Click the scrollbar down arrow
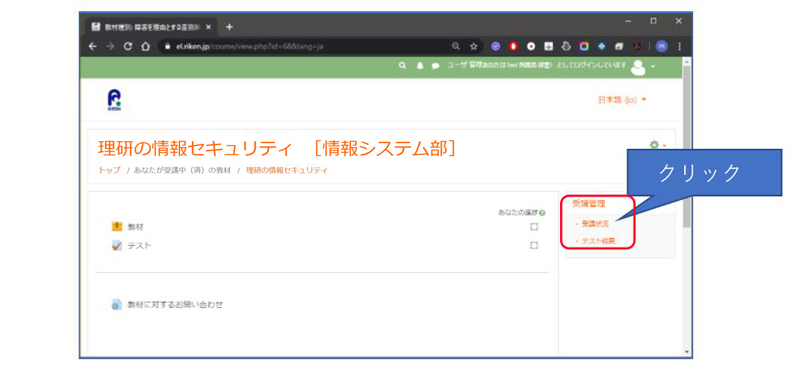Screen dimensions: 789x374 click(x=687, y=352)
